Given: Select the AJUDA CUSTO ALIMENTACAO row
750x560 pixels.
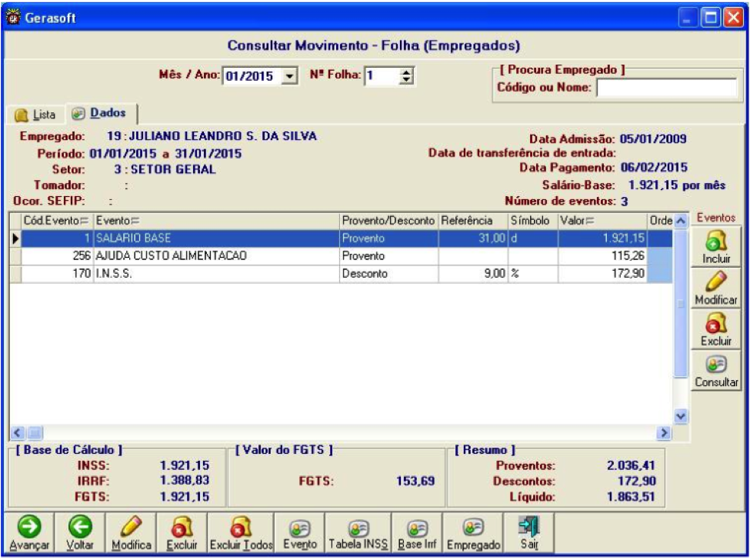Looking at the screenshot, I should pyautogui.click(x=342, y=256).
